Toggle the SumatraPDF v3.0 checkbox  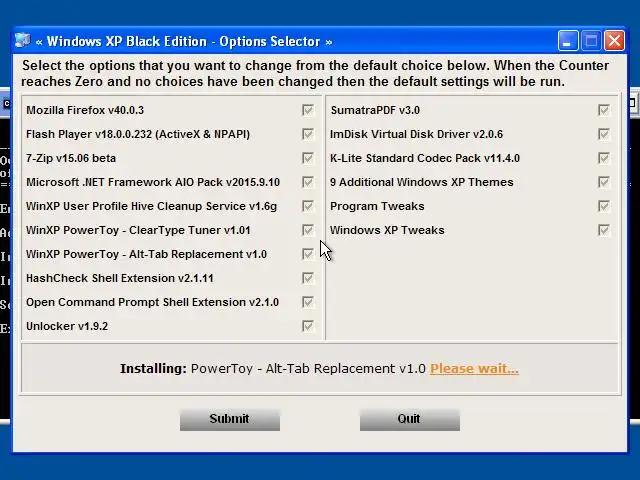coord(604,110)
